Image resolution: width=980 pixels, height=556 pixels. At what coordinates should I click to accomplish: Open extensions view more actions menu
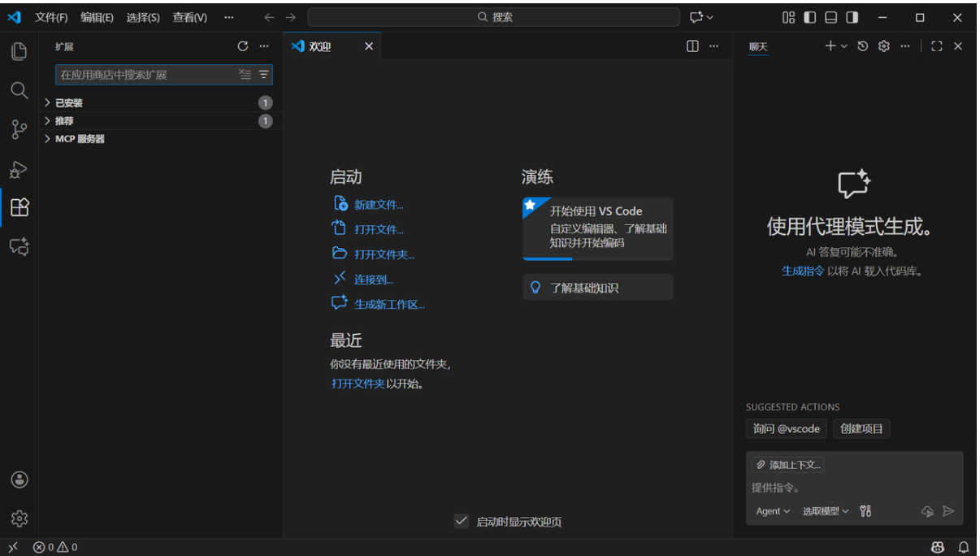[x=263, y=46]
